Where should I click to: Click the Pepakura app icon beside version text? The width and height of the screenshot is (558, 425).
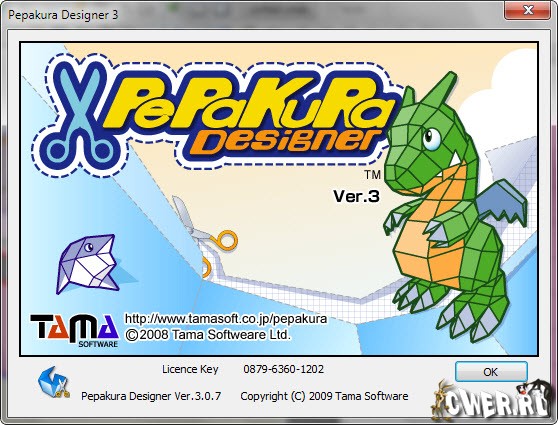point(54,383)
